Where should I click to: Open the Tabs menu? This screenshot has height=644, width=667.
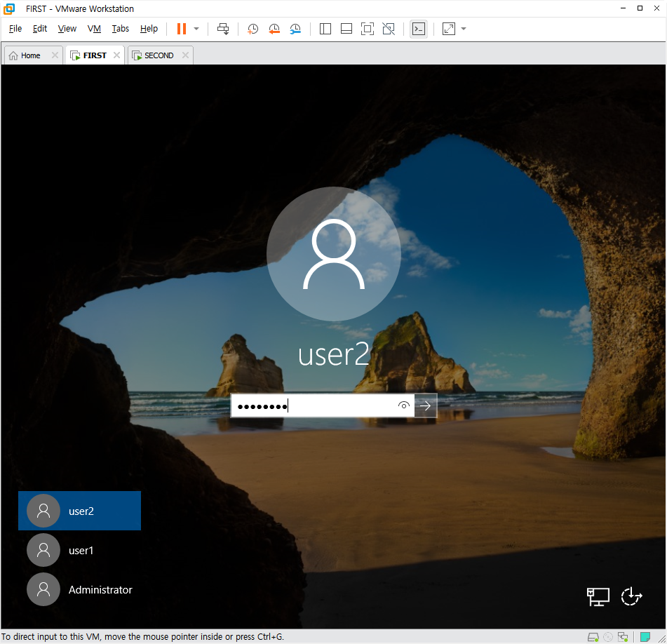(121, 29)
